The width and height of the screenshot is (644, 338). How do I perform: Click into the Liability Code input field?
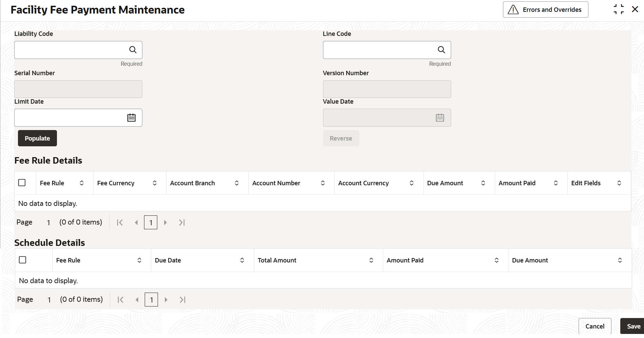tap(69, 50)
